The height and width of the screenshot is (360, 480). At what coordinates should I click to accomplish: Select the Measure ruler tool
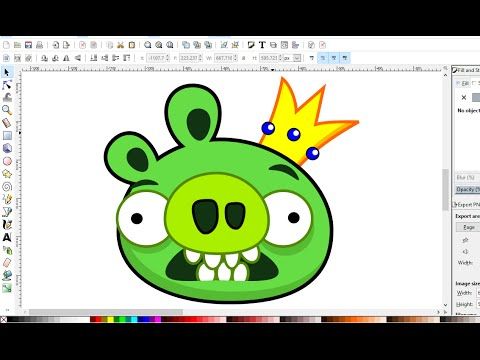tap(7, 123)
